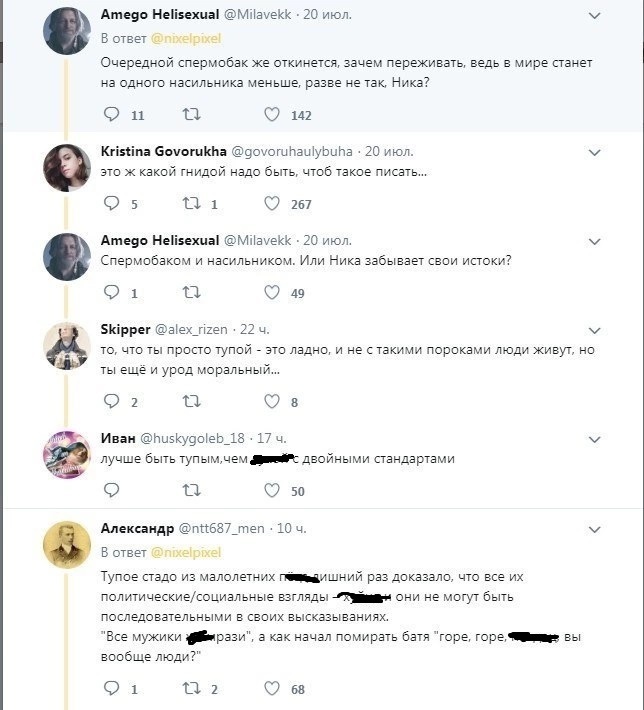
Task: Reply to Иван's tweet
Action: (111, 491)
